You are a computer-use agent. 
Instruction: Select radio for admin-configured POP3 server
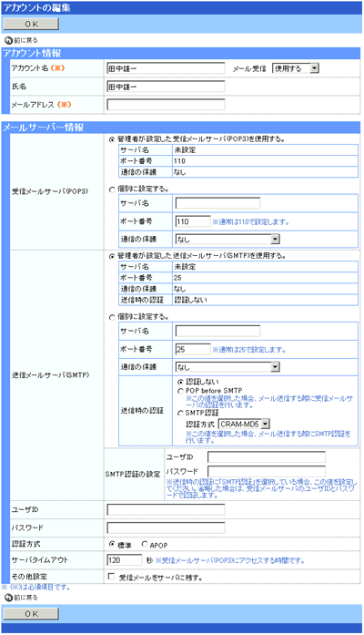pos(112,139)
